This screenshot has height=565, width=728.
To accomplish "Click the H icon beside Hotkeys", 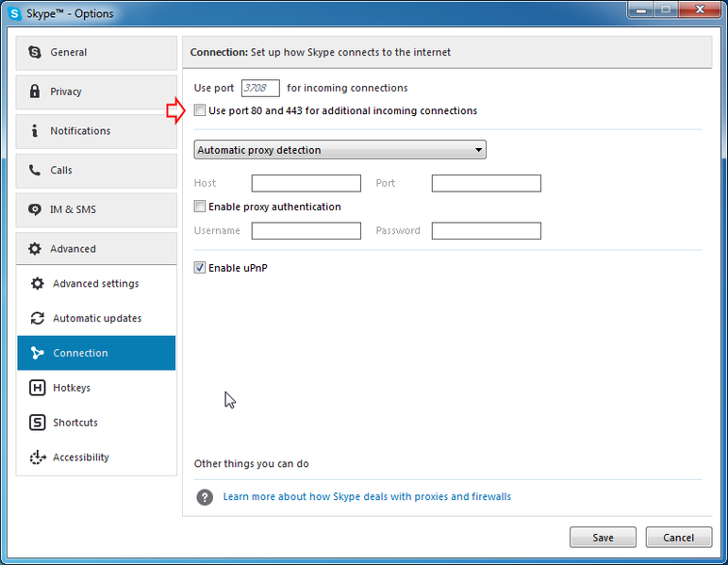I will coord(38,388).
